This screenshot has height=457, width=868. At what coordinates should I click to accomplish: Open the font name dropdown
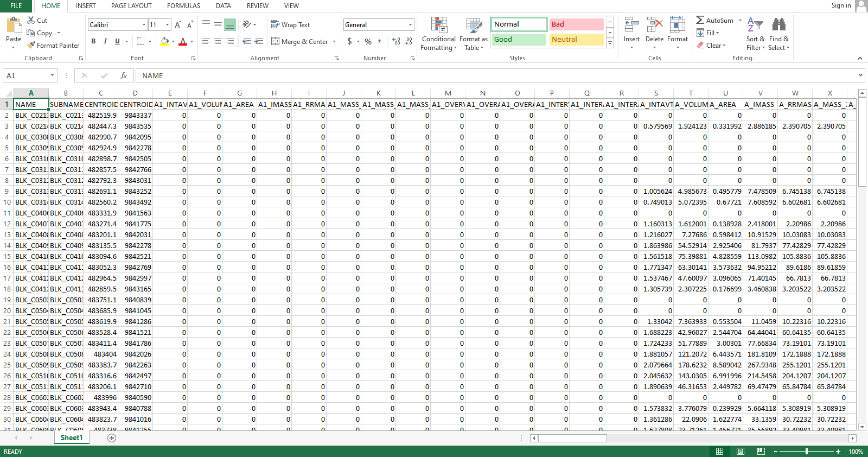click(x=144, y=25)
